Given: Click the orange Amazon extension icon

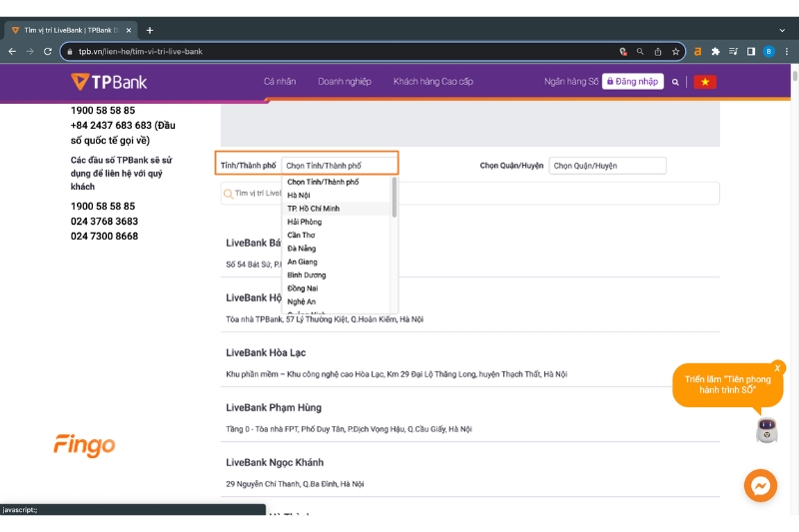Looking at the screenshot, I should coord(697,52).
